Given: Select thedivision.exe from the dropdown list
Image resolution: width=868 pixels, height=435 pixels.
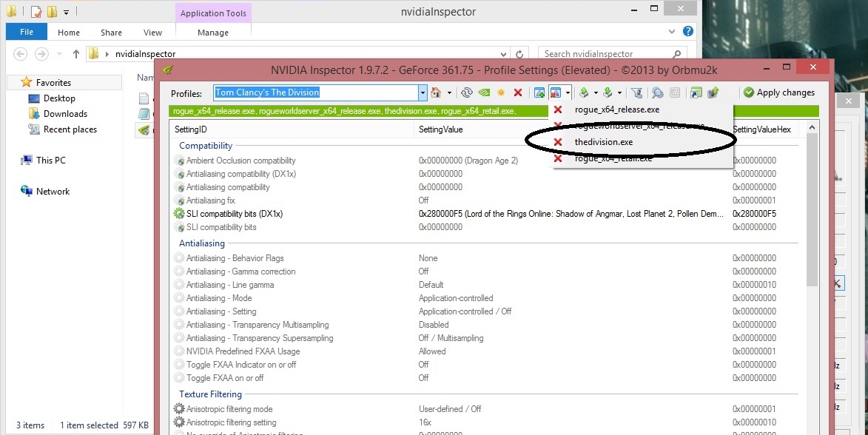Looking at the screenshot, I should [x=604, y=141].
